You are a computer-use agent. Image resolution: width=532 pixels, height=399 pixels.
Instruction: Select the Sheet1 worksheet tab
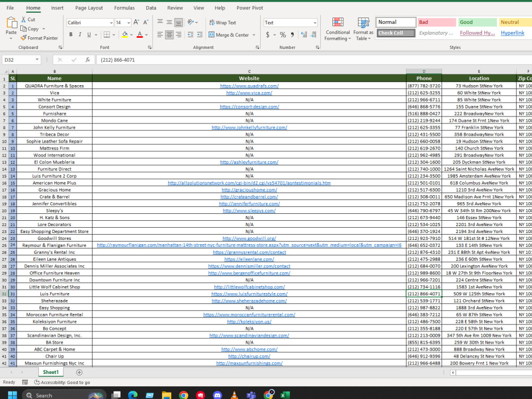click(x=51, y=372)
